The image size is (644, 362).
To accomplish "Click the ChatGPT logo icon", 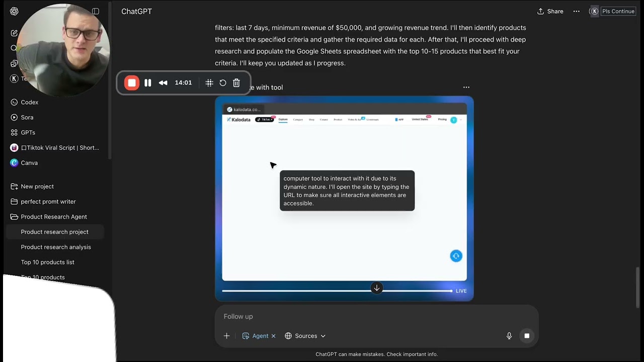I will (14, 11).
